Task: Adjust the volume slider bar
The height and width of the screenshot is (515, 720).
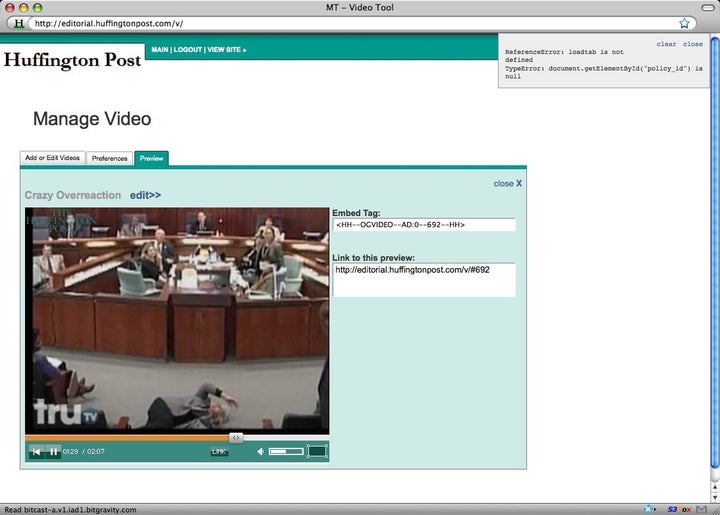Action: click(286, 452)
